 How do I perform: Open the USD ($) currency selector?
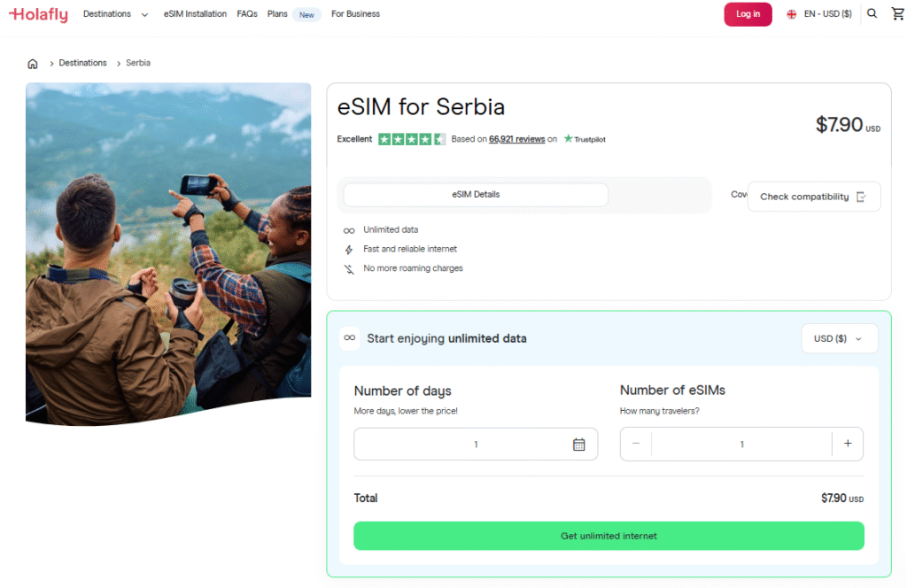[838, 338]
